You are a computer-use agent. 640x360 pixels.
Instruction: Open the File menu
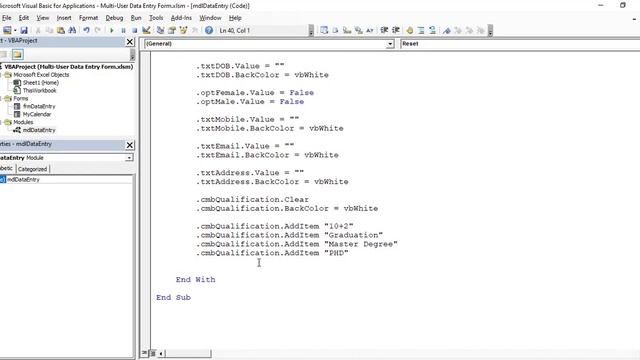(x=7, y=18)
